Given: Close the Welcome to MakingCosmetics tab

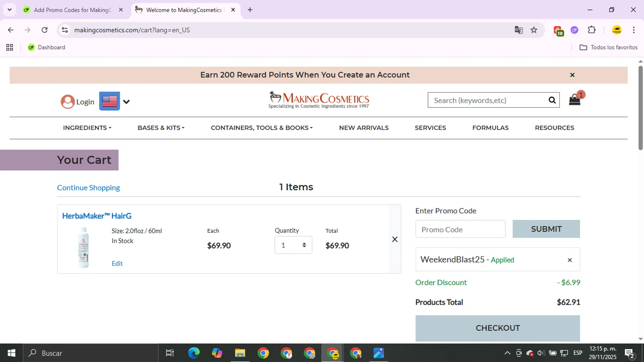Looking at the screenshot, I should [x=233, y=10].
